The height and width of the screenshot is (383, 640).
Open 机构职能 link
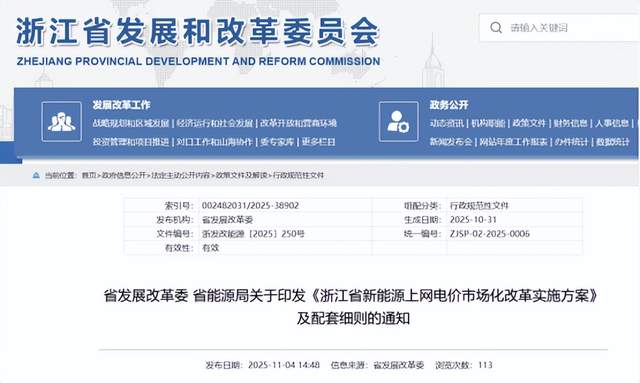point(488,123)
